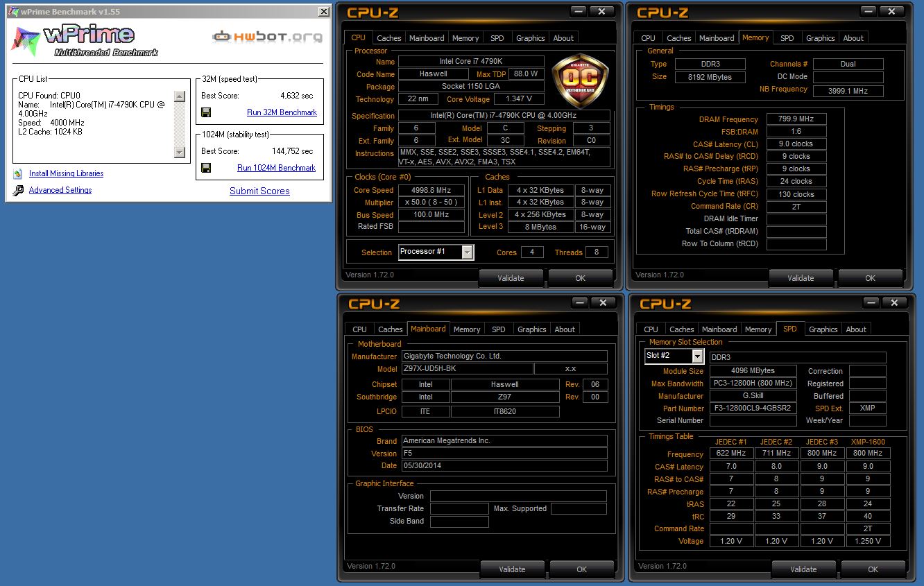Image resolution: width=924 pixels, height=586 pixels.
Task: Click the wPrime title bar app icon
Action: point(12,12)
